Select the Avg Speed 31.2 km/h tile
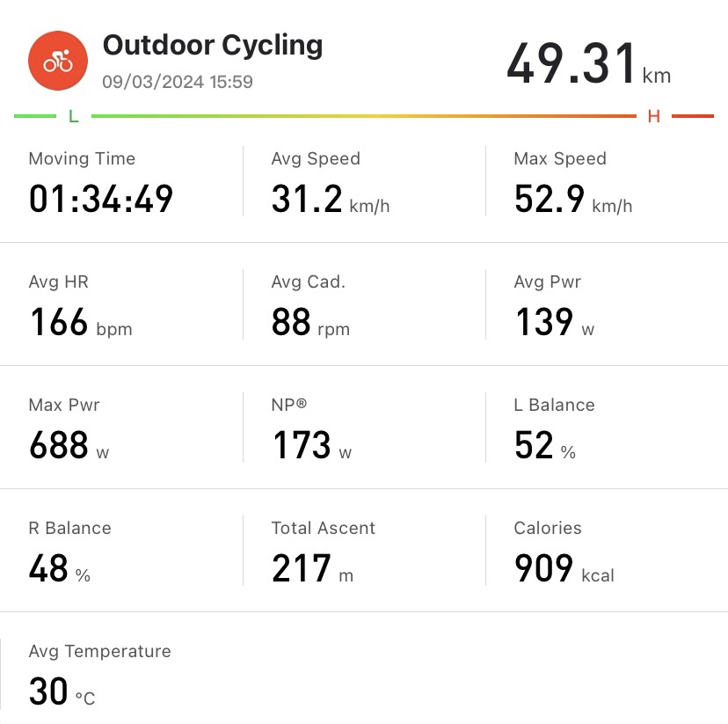 [365, 181]
